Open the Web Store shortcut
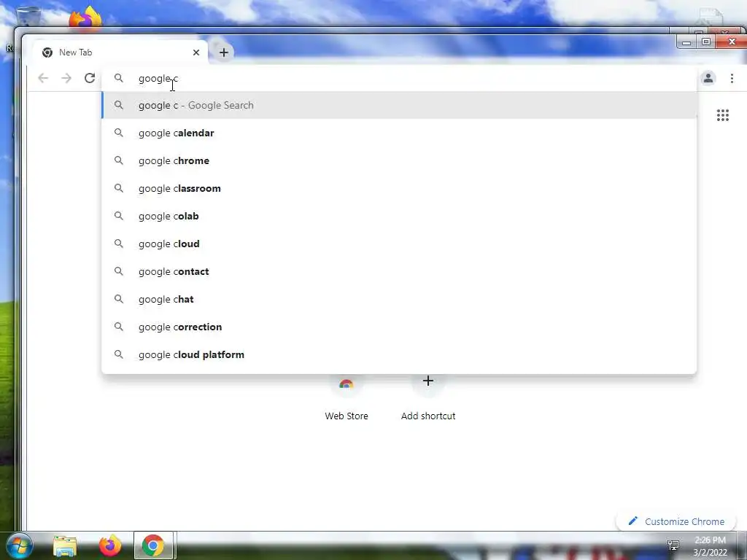 [x=347, y=397]
